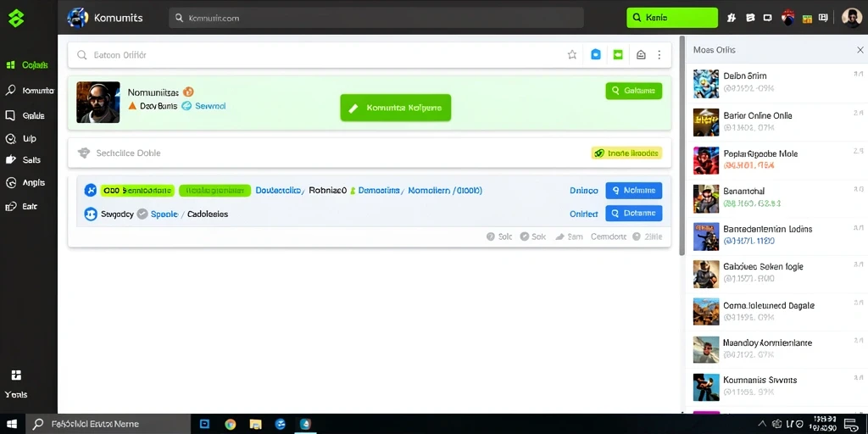Click the Yorals grid icon at the sidebar bottom
This screenshot has height=434, width=868.
tap(16, 376)
